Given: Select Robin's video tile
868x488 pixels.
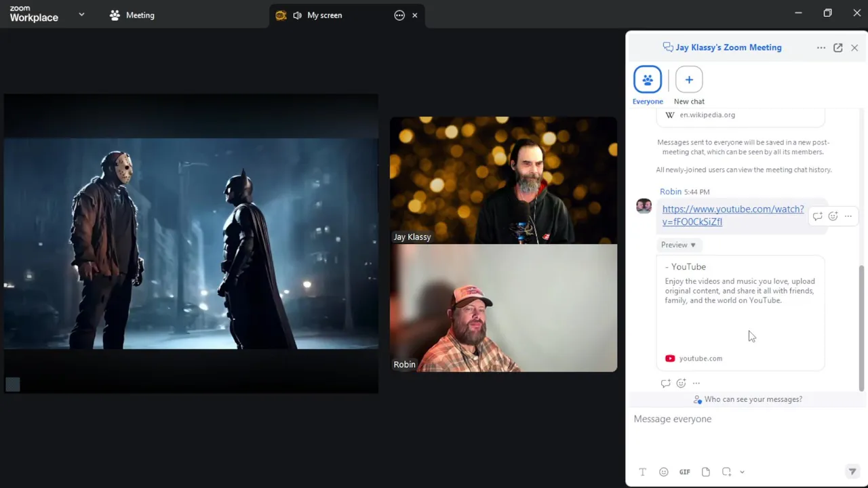Looking at the screenshot, I should point(503,308).
